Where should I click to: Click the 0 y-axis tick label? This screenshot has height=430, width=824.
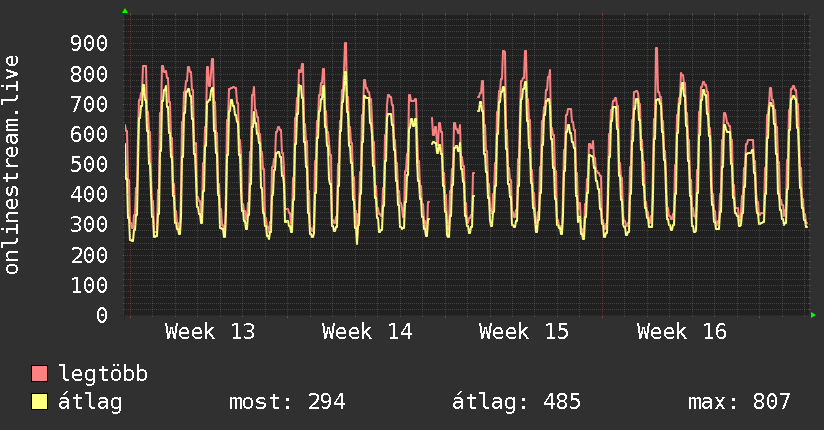(x=102, y=315)
